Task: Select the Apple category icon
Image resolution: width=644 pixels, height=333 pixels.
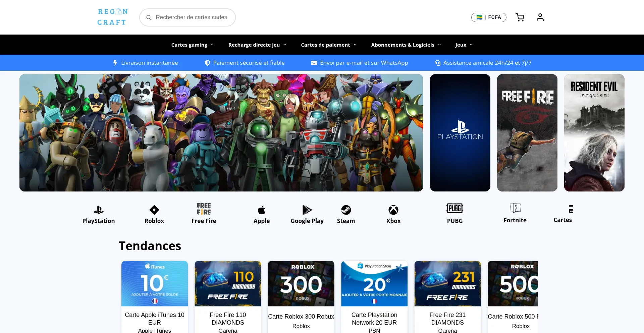Action: [x=262, y=210]
